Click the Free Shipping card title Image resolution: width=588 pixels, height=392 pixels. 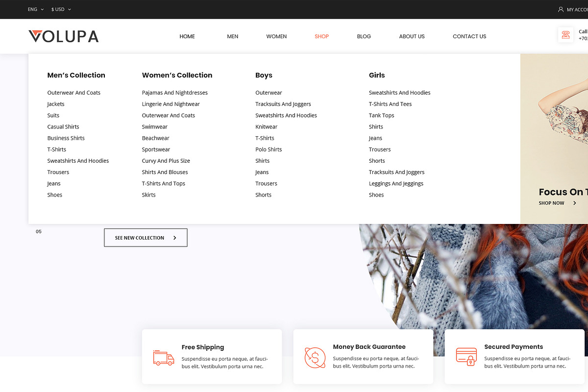(203, 347)
